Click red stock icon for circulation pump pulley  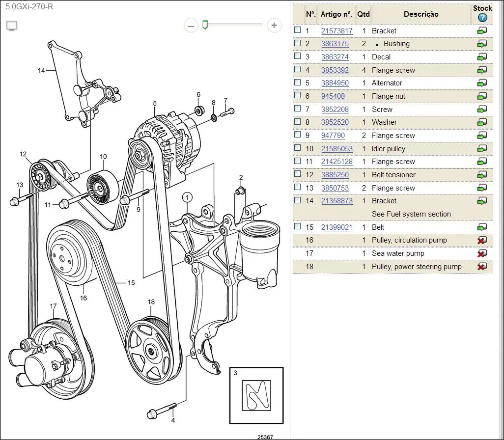pyautogui.click(x=482, y=240)
